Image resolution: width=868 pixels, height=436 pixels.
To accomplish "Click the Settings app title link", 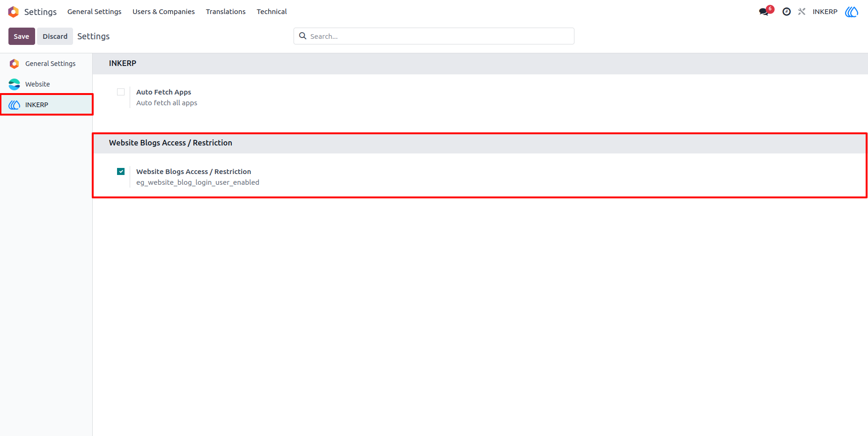I will click(x=40, y=12).
